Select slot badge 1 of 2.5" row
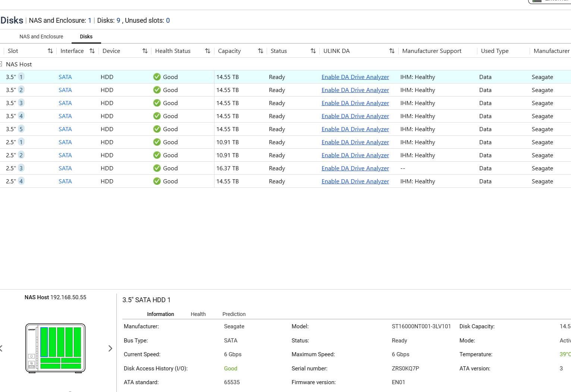571x392 pixels. [x=21, y=142]
